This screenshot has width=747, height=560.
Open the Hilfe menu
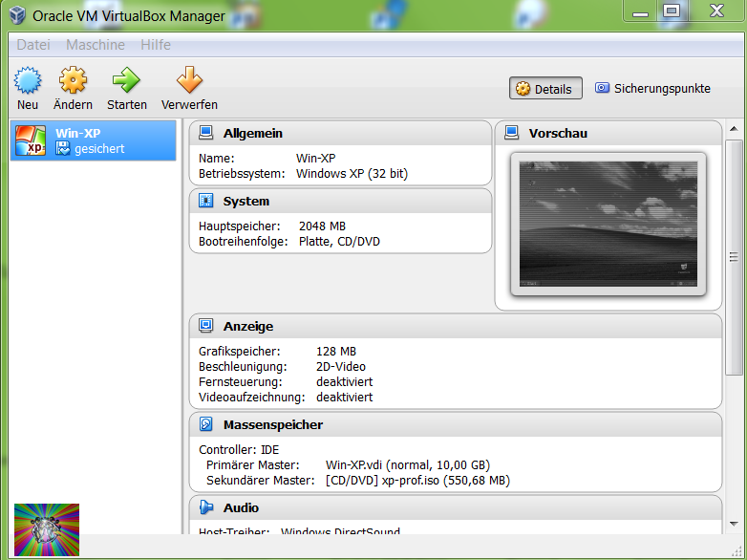click(x=156, y=45)
